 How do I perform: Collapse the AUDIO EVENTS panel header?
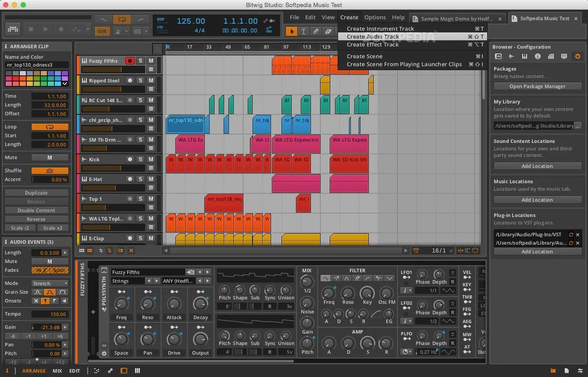[36, 242]
